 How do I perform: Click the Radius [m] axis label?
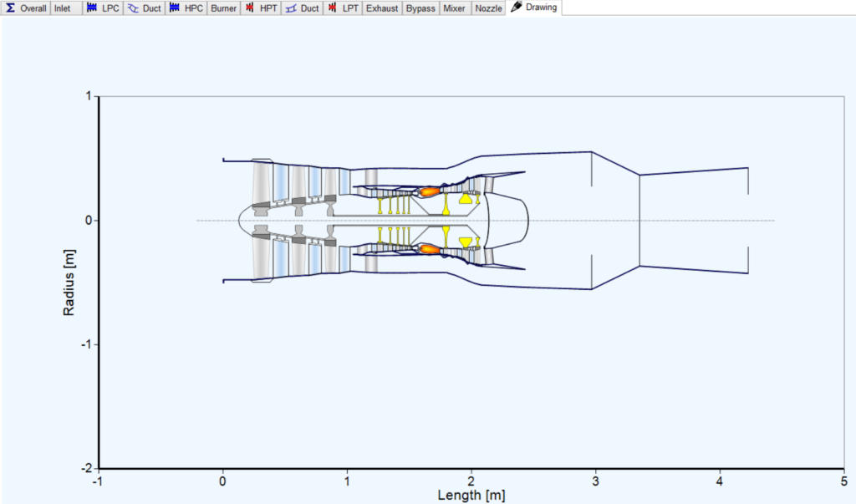tap(69, 280)
